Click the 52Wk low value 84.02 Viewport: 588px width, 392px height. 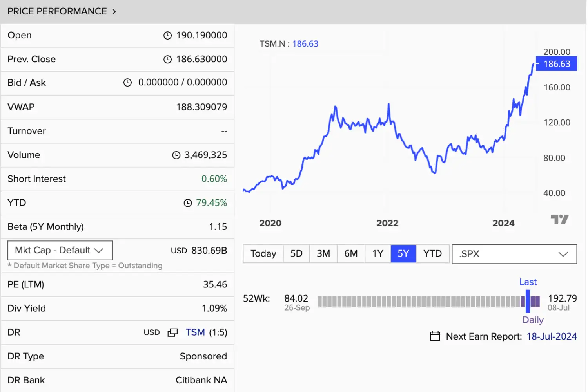(x=296, y=298)
